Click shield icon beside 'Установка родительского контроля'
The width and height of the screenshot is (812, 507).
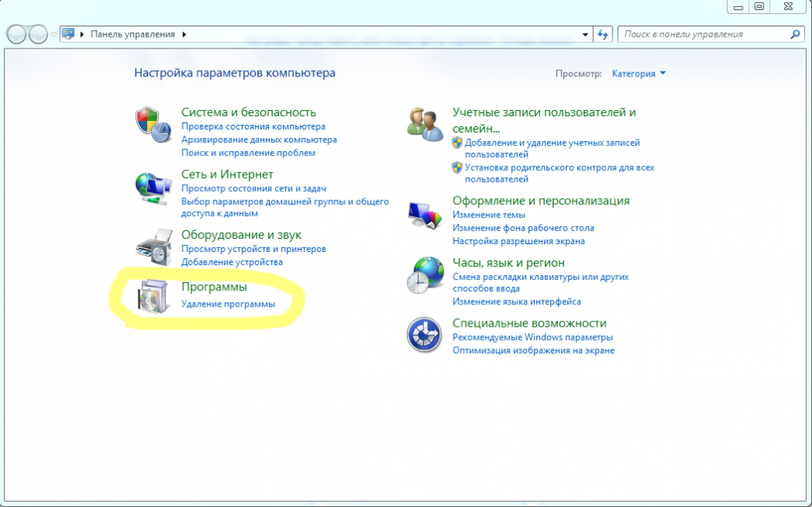point(457,168)
